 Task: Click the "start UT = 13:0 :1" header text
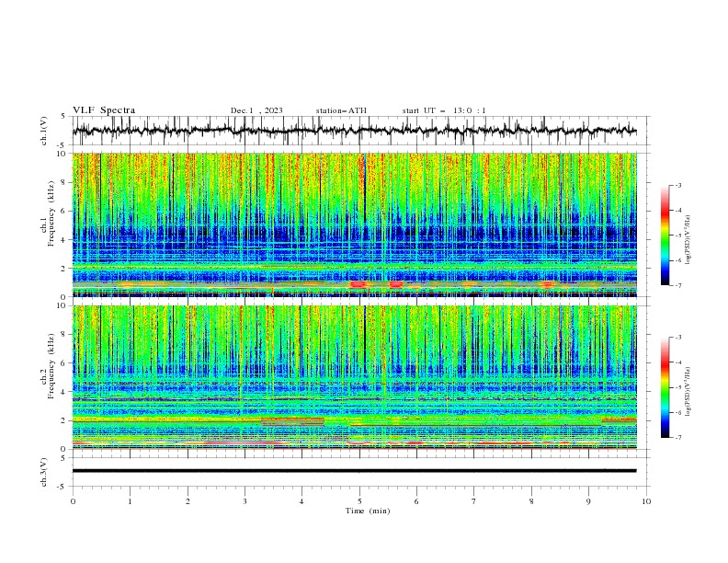click(x=444, y=110)
